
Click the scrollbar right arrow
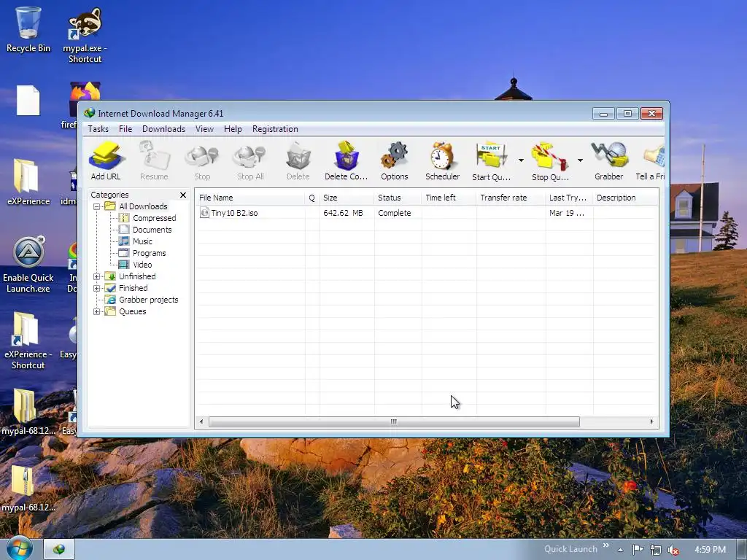[651, 422]
